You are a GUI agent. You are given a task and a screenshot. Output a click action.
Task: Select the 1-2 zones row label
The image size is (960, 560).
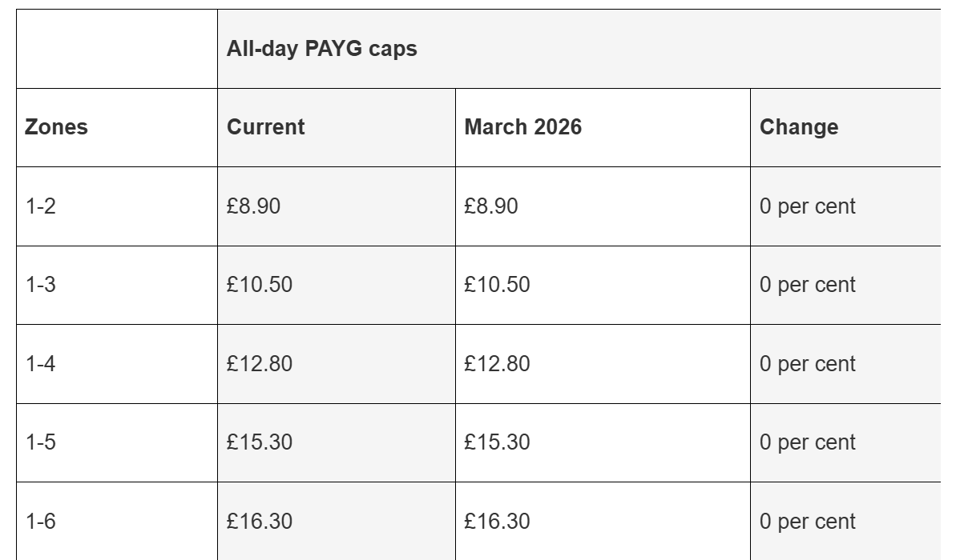coord(117,206)
